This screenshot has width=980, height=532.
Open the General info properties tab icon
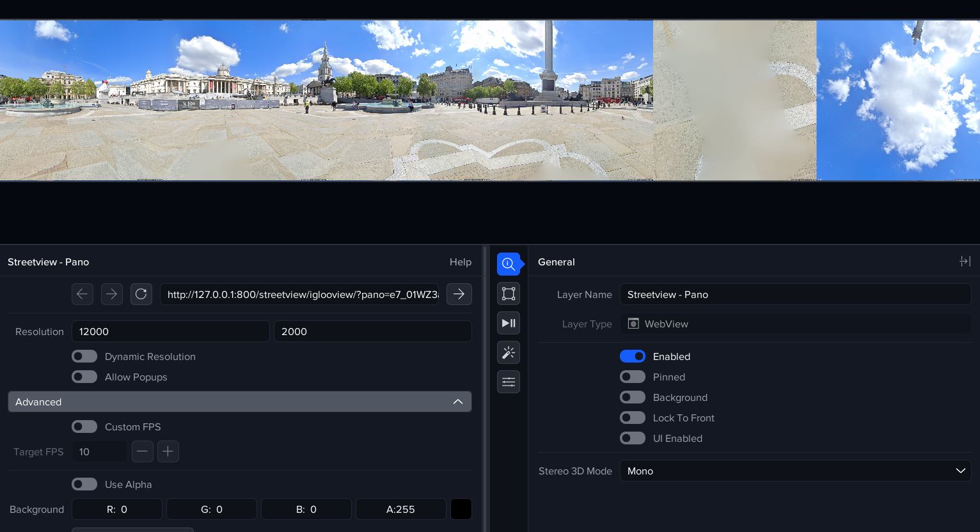[x=509, y=264]
